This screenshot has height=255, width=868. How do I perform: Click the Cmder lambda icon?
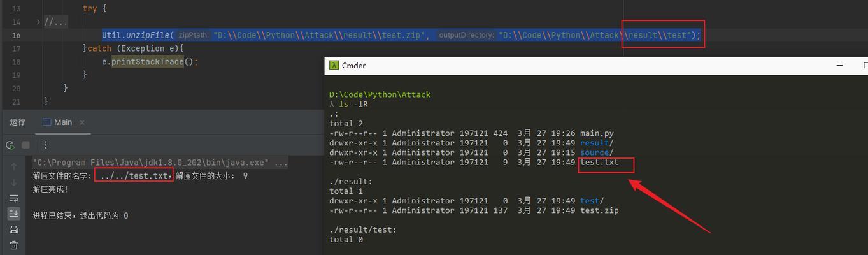pos(334,65)
